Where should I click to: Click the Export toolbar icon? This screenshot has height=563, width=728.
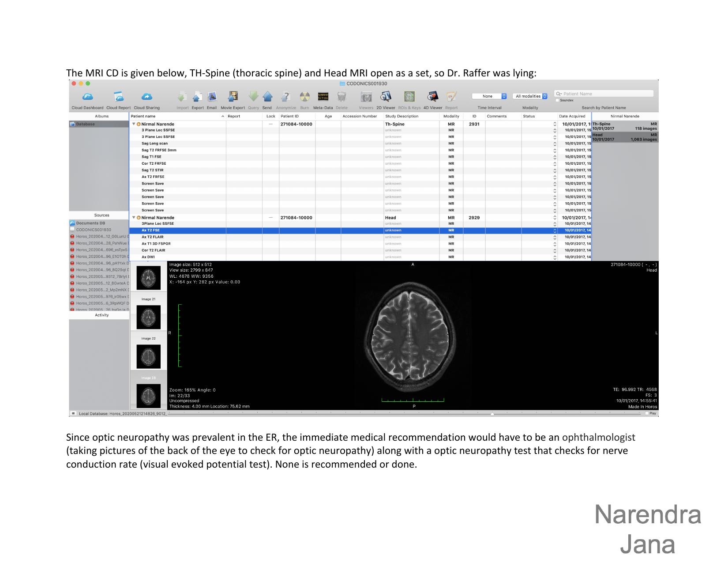point(198,97)
